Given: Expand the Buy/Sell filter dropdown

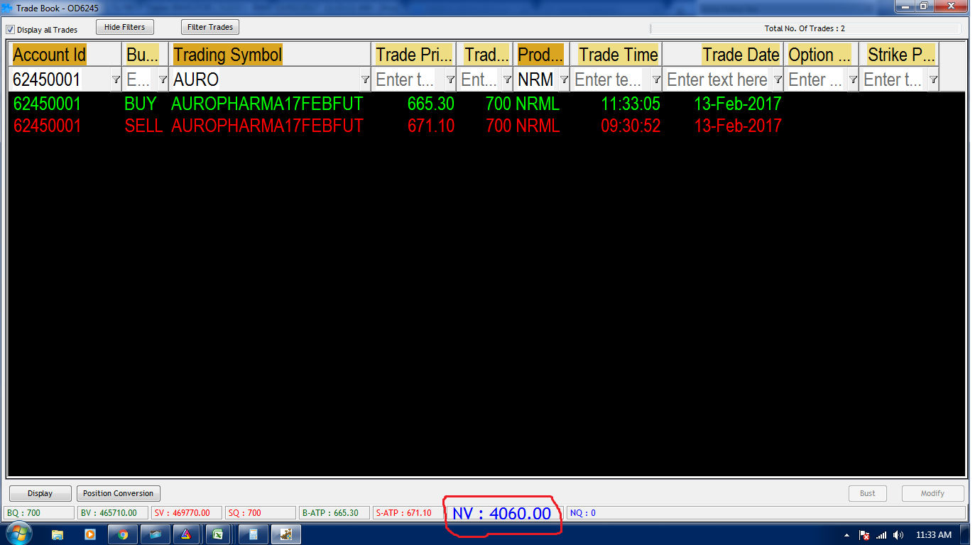Looking at the screenshot, I should pos(163,79).
